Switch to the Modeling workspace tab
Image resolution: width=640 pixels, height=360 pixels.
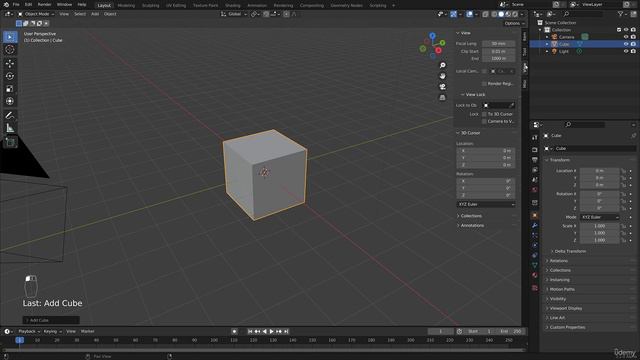point(126,5)
